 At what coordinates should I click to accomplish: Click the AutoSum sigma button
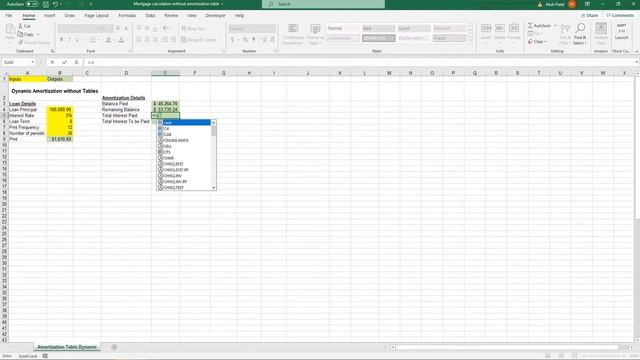tap(540, 25)
